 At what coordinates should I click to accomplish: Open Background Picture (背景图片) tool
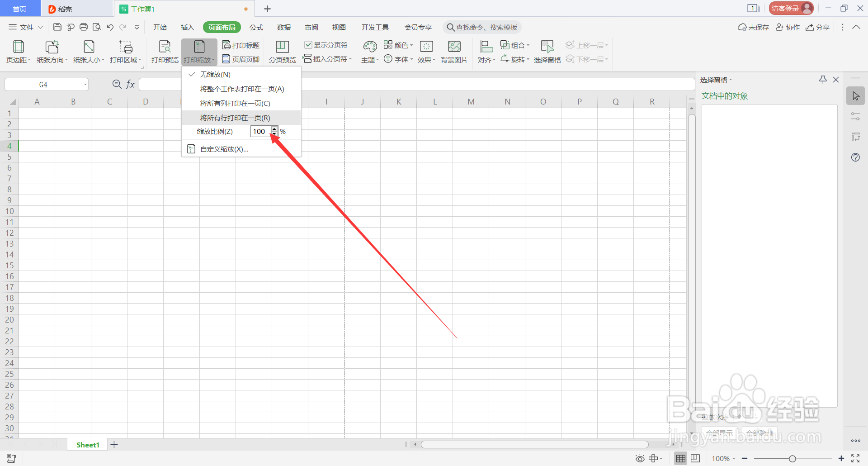454,52
